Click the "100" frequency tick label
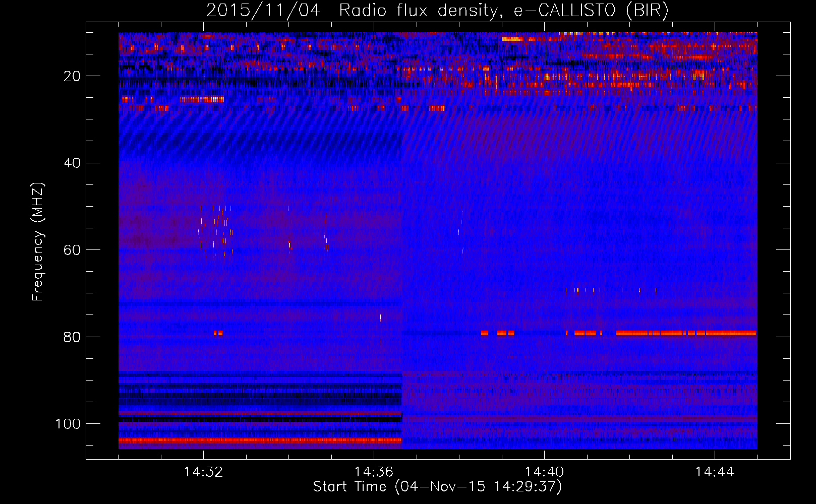The image size is (816, 504). [x=68, y=424]
